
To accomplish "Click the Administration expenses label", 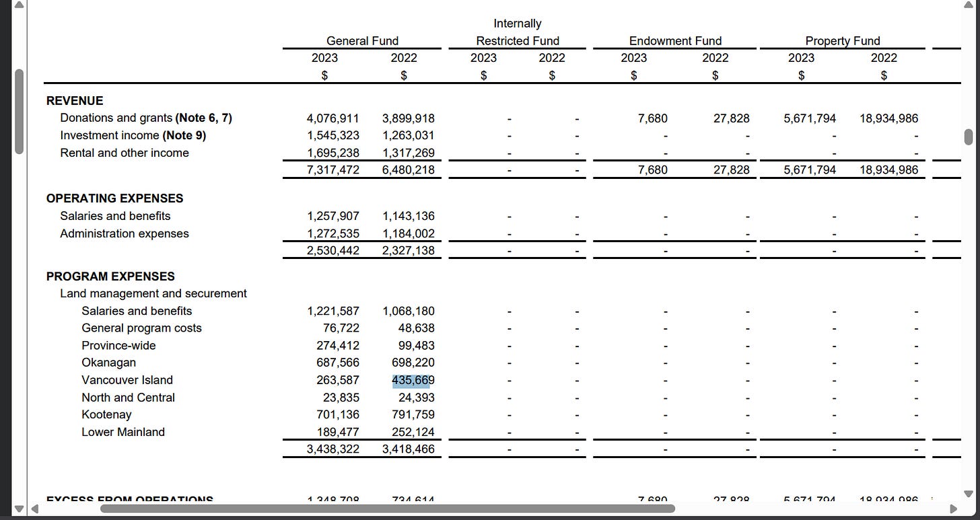I will pyautogui.click(x=125, y=233).
